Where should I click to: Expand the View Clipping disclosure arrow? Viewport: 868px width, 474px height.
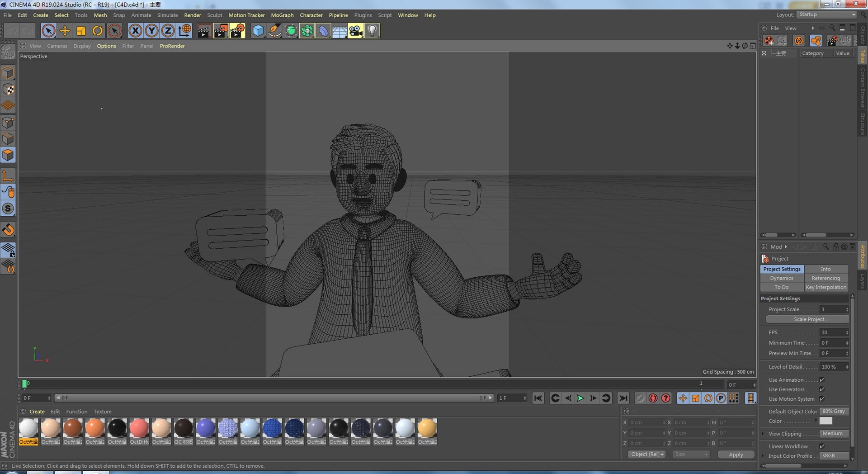coord(764,434)
